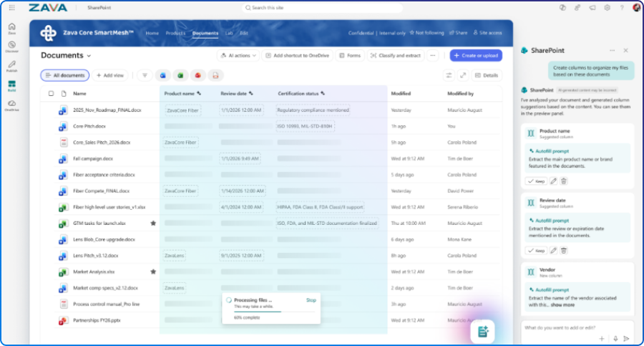
Task: Filter by PDF file type icon
Action: tap(215, 75)
